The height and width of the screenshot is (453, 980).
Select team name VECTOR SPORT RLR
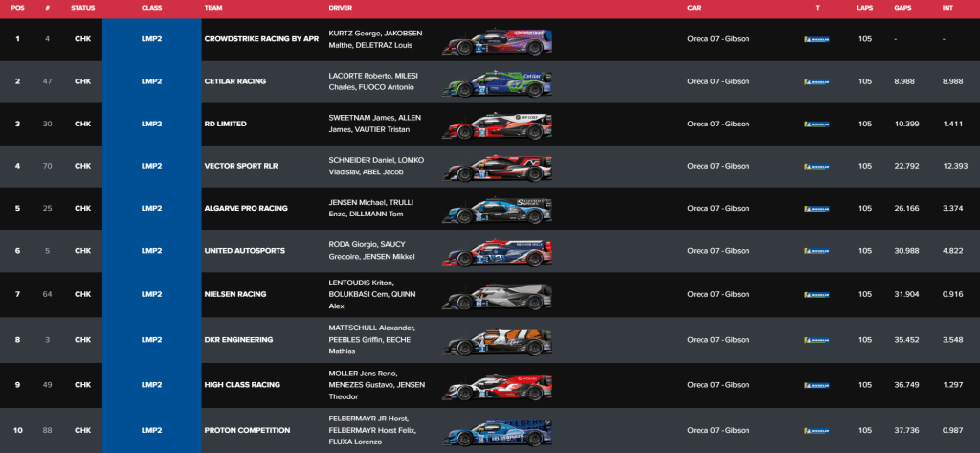point(241,166)
